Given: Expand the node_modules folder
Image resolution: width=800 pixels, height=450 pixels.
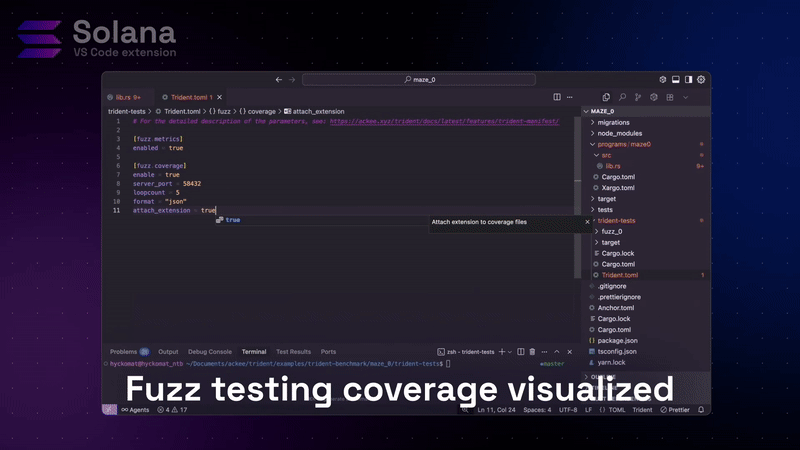Looking at the screenshot, I should [x=626, y=133].
